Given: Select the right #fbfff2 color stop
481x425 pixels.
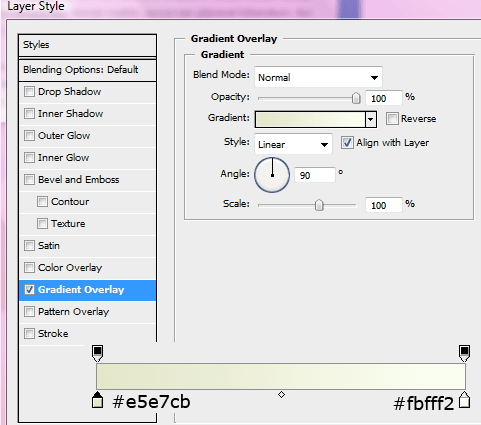Looking at the screenshot, I should click(464, 400).
